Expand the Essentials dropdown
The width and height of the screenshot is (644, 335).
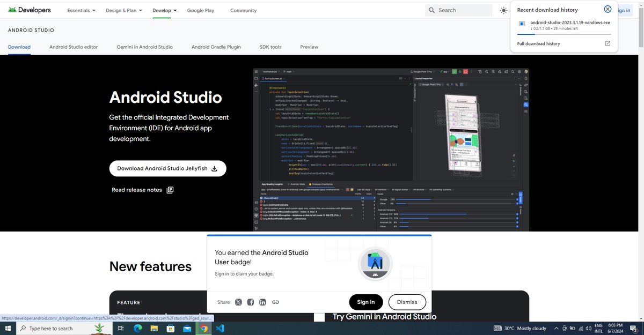(x=81, y=10)
